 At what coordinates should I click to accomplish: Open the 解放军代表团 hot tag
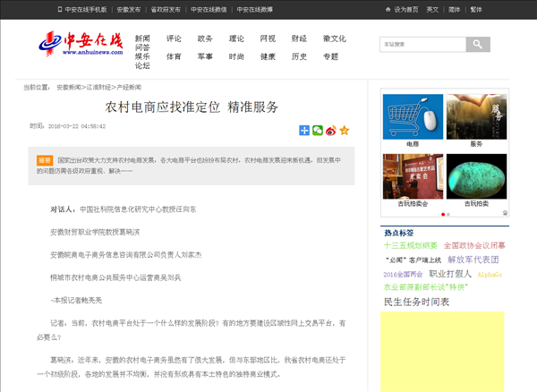(473, 259)
